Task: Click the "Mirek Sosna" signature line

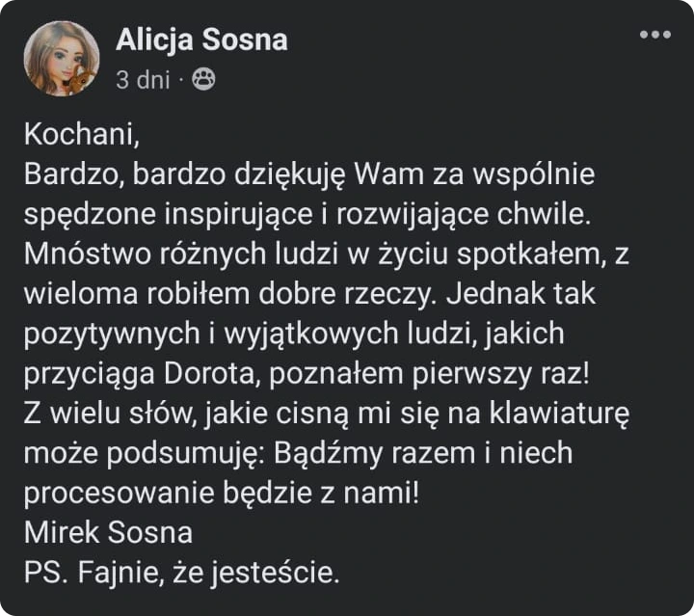Action: (108, 532)
